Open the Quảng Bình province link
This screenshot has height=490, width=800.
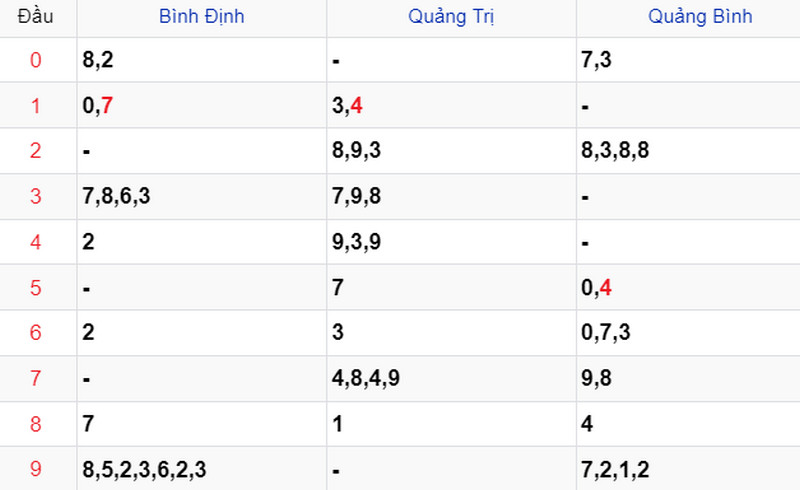(x=700, y=17)
